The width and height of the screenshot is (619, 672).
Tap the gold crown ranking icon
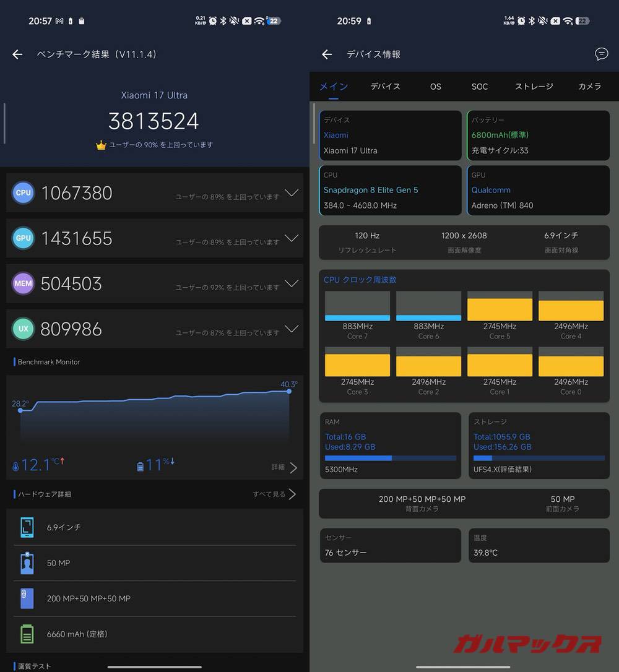click(101, 145)
